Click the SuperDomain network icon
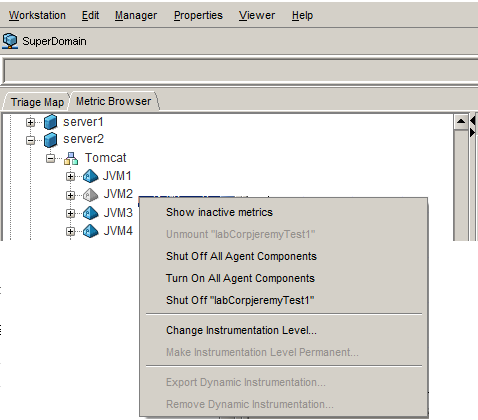Image resolution: width=478 pixels, height=420 pixels. point(10,41)
